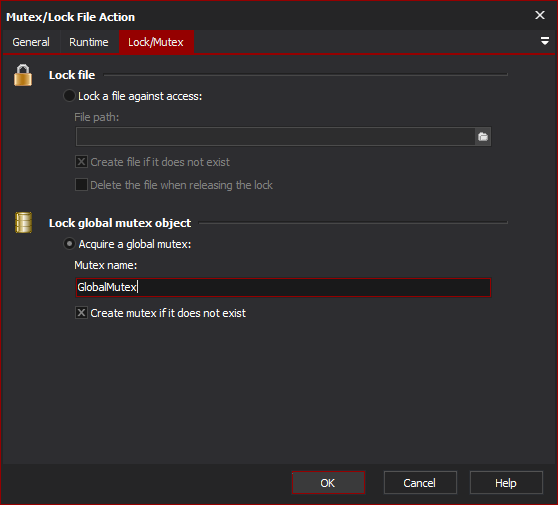Open the file path browse folder icon

click(x=483, y=137)
